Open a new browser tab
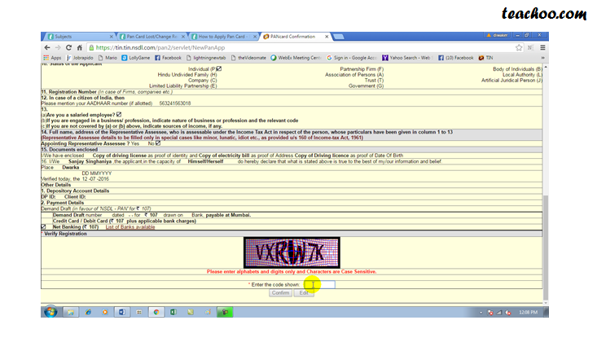The height and width of the screenshot is (364, 597). click(339, 37)
